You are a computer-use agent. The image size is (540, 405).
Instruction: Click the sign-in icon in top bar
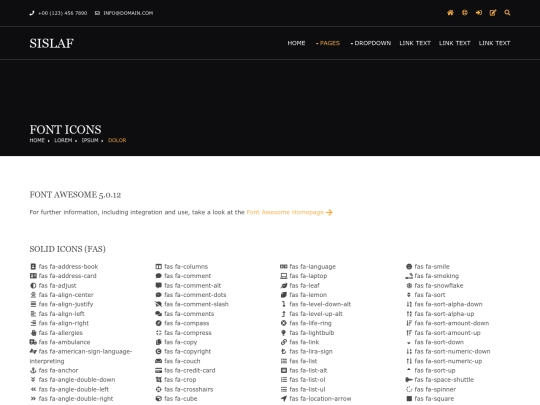[x=479, y=13]
